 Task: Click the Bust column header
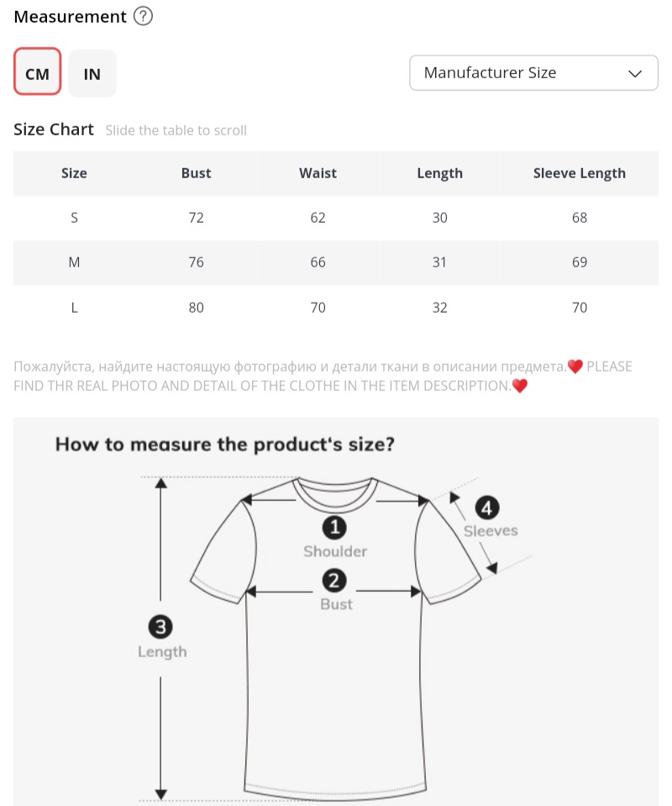[196, 173]
